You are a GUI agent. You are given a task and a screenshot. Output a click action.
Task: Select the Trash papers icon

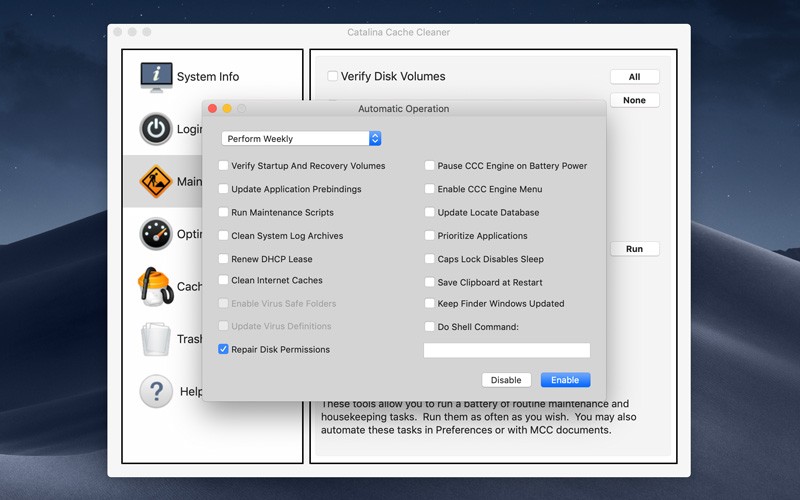tap(156, 339)
